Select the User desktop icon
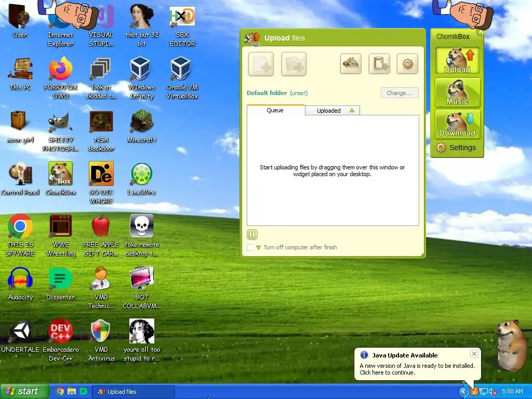532x399 pixels. tap(20, 20)
